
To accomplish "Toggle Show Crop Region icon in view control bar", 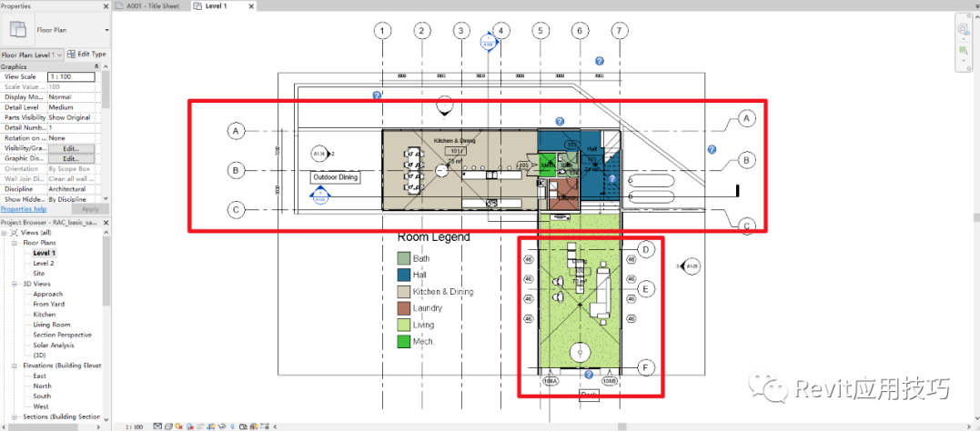I will click(211, 426).
